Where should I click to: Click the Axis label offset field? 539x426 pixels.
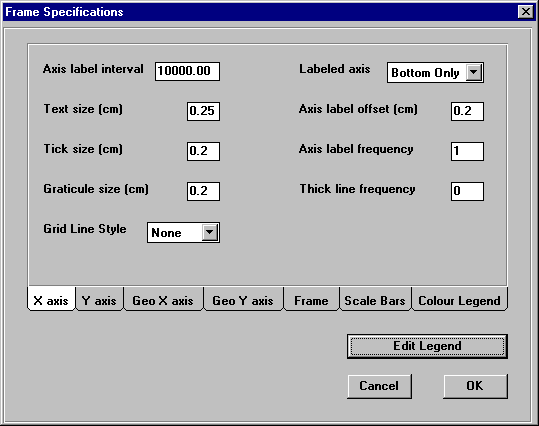(x=467, y=111)
